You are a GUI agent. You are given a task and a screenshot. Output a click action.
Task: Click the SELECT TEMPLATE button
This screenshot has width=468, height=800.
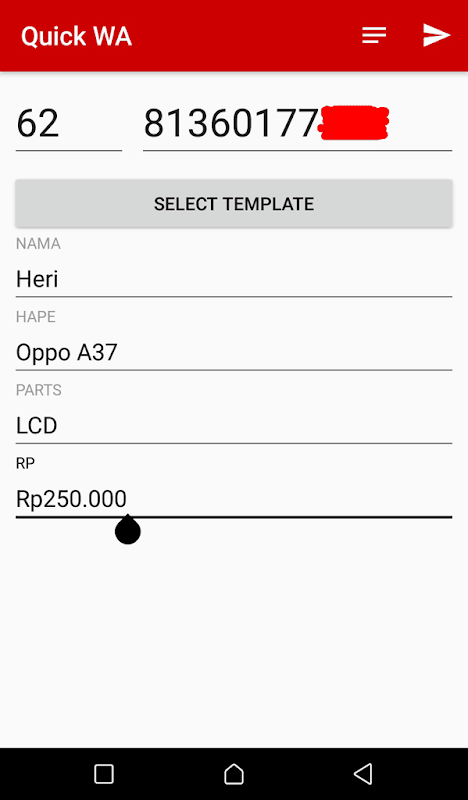[x=234, y=204]
